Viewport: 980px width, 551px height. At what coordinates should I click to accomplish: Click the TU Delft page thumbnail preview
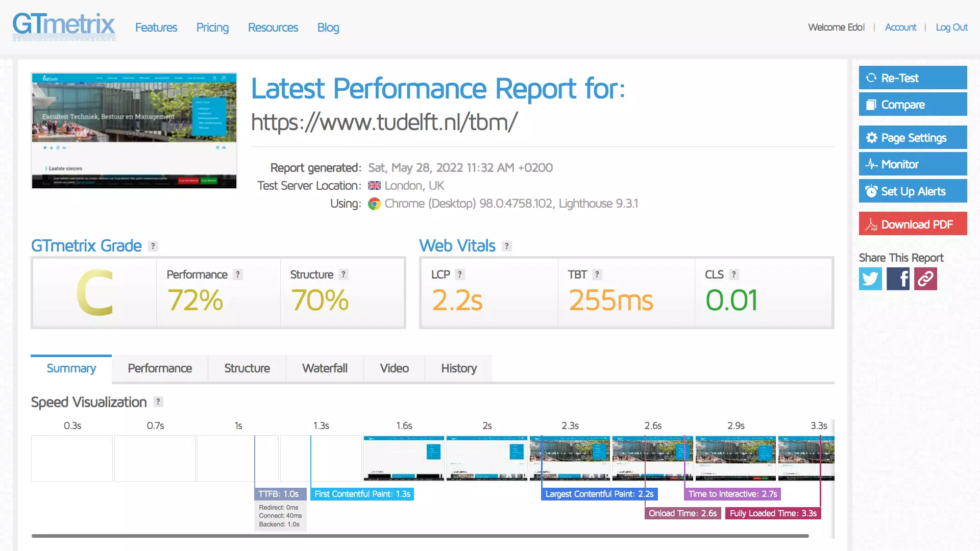tap(134, 131)
